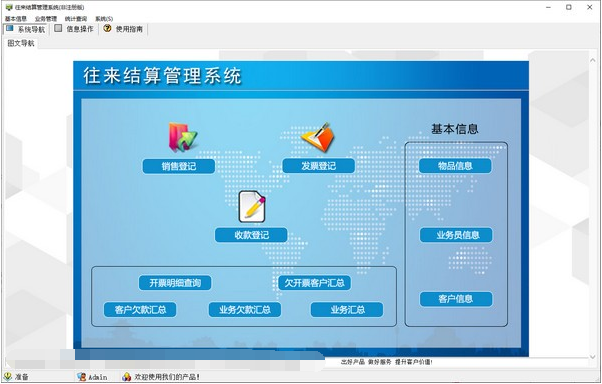Click the 客户欠款汇总 button
This screenshot has height=384, width=602.
click(140, 310)
